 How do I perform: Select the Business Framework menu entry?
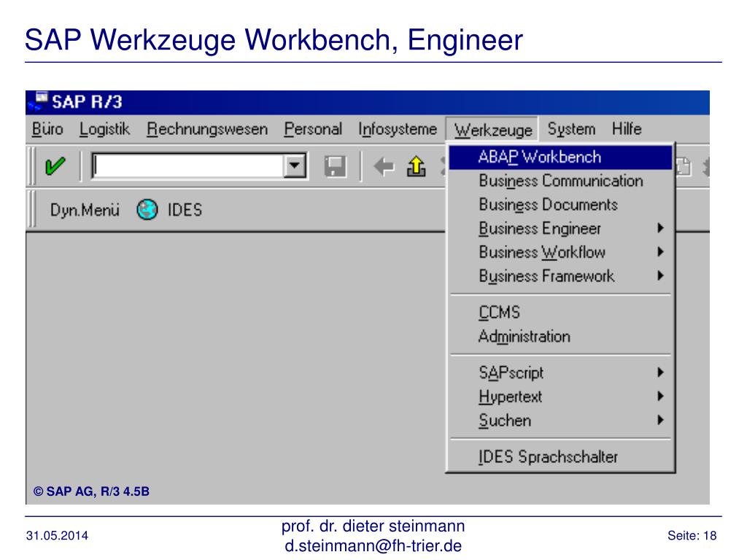[x=560, y=276]
